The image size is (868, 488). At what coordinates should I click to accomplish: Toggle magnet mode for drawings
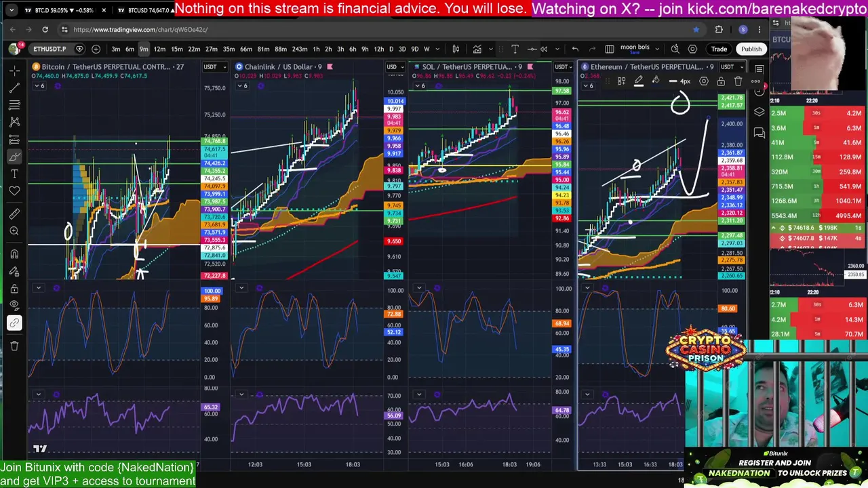tap(14, 254)
